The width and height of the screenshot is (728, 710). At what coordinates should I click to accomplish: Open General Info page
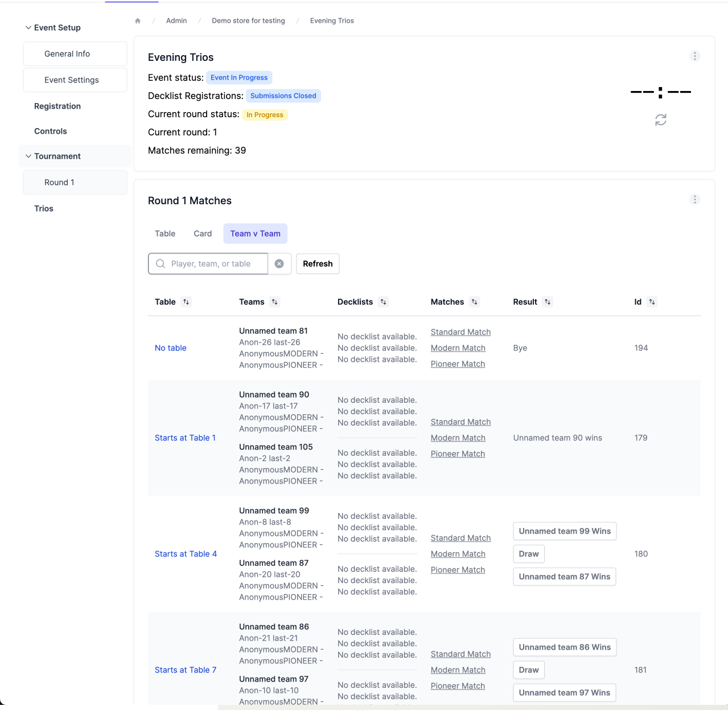pos(75,54)
